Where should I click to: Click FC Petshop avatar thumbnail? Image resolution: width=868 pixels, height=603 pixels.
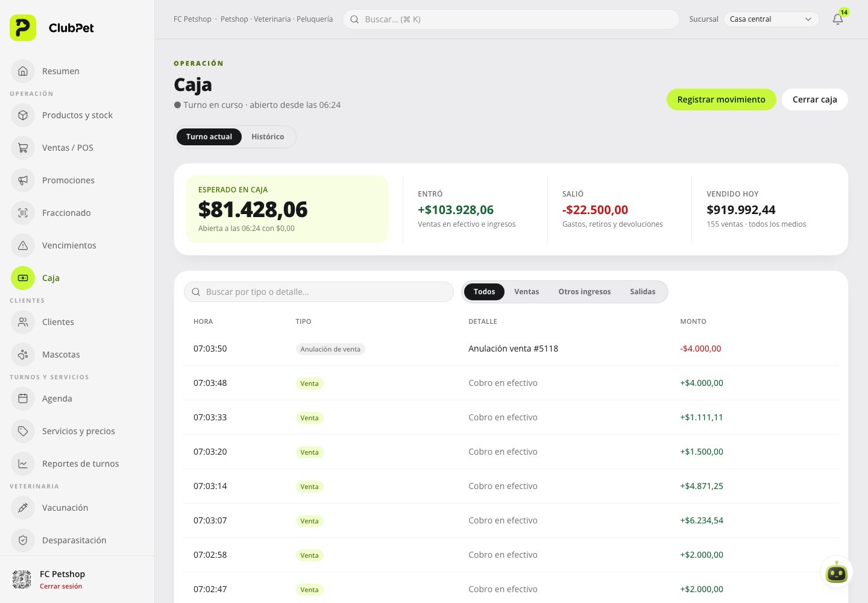pos(22,579)
